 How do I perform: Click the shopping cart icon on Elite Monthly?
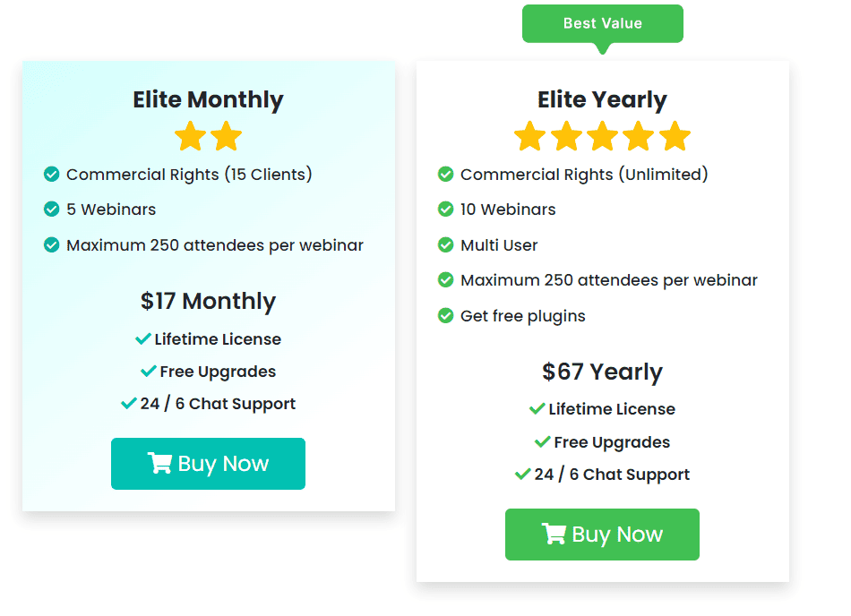pyautogui.click(x=159, y=464)
